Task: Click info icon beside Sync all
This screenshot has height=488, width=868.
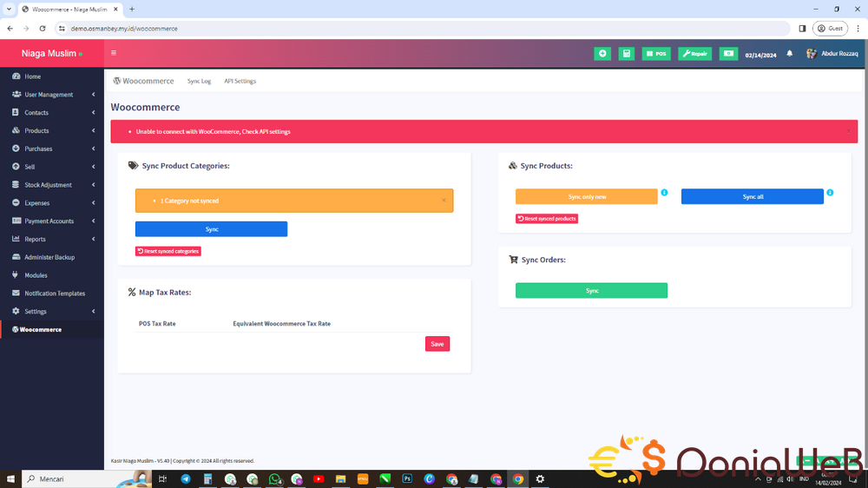Action: tap(830, 193)
